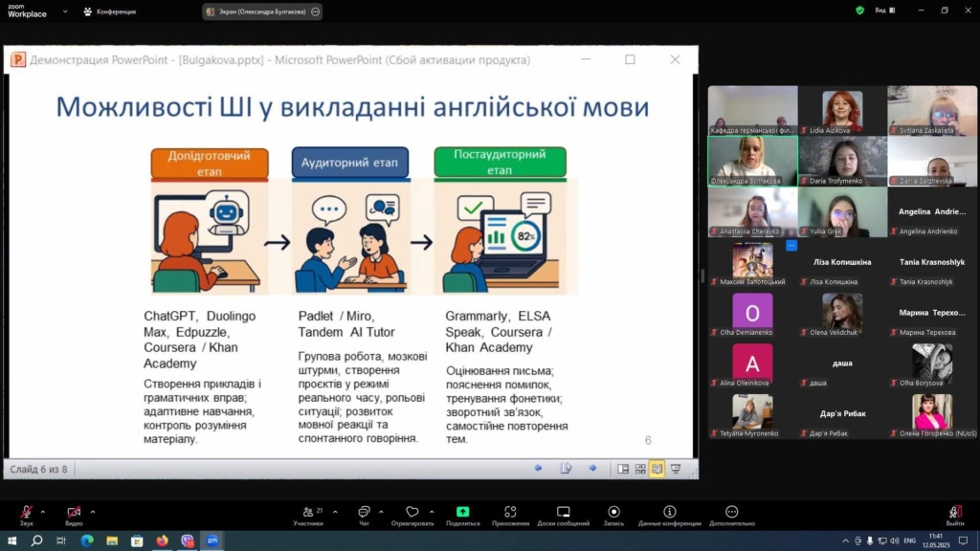Viewport: 980px width, 551px height.
Task: Open Windows taskbar search
Action: coord(37,540)
